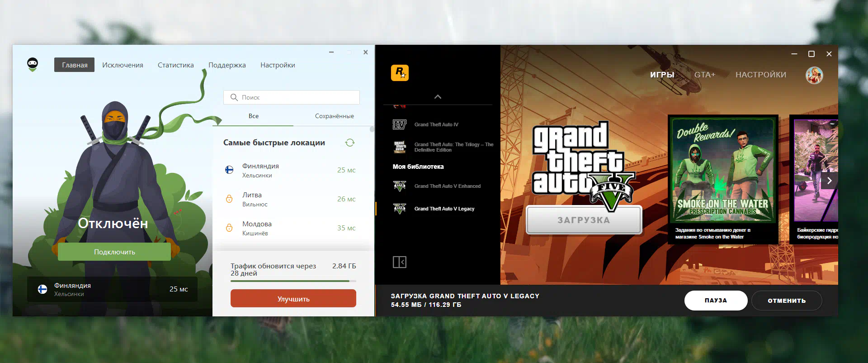868x363 pixels.
Task: Click the Finland flag in bottom location bar
Action: [42, 289]
